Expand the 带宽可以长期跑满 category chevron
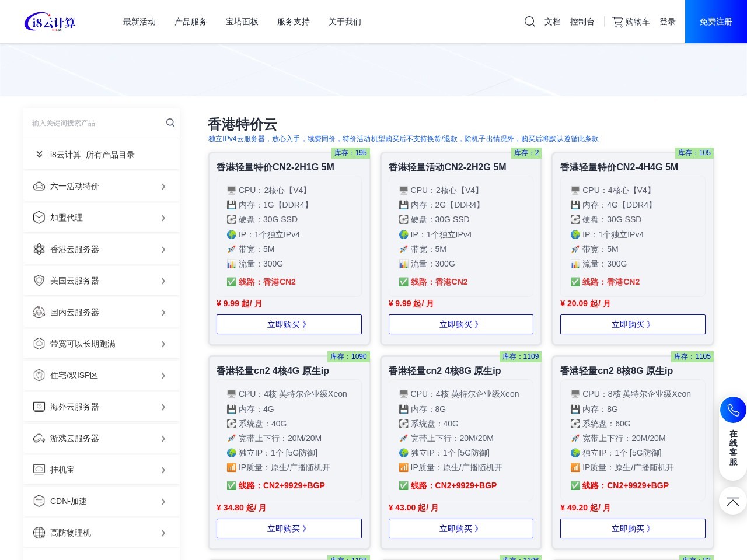747x560 pixels. click(x=163, y=344)
